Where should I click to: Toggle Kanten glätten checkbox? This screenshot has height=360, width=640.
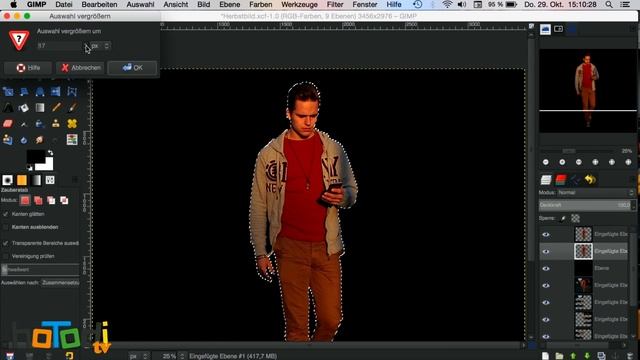click(x=5, y=214)
